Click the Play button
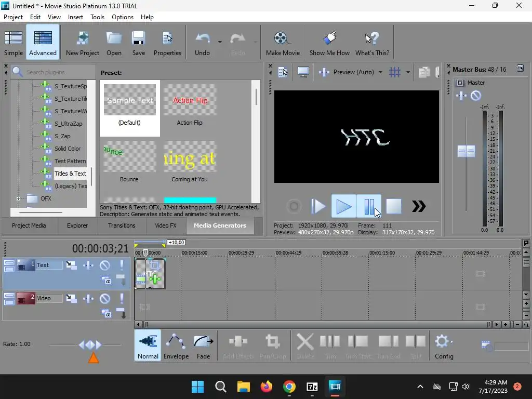The width and height of the screenshot is (532, 399). pyautogui.click(x=344, y=206)
